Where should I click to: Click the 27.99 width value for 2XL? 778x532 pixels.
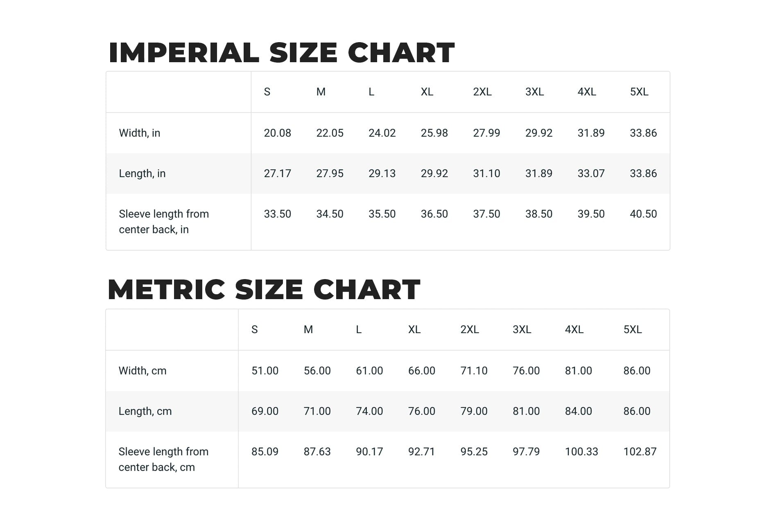click(x=486, y=133)
